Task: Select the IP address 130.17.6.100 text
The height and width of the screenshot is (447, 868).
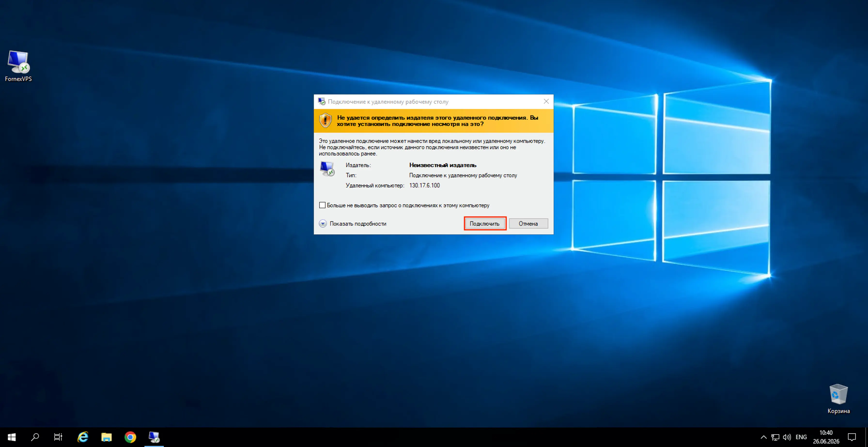Action: pyautogui.click(x=425, y=185)
